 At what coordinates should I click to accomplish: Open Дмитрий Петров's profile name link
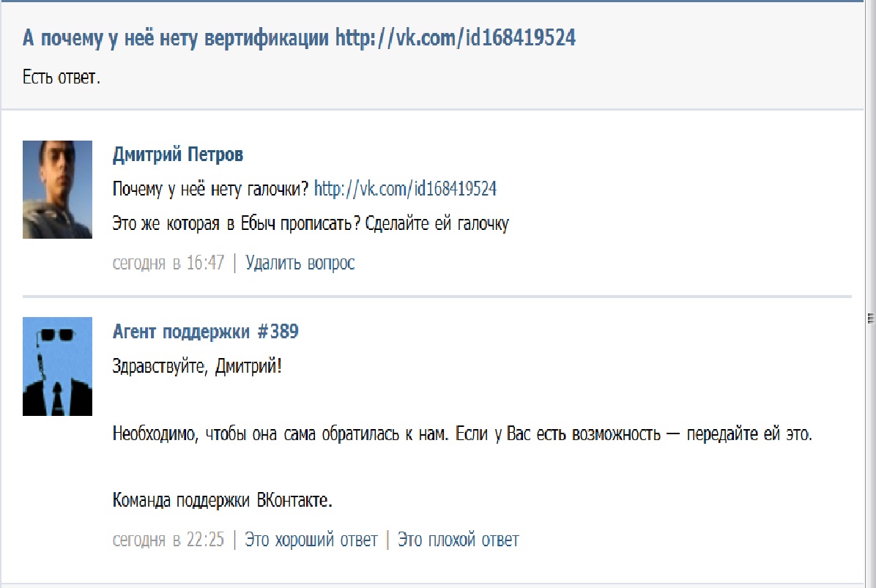click(178, 155)
